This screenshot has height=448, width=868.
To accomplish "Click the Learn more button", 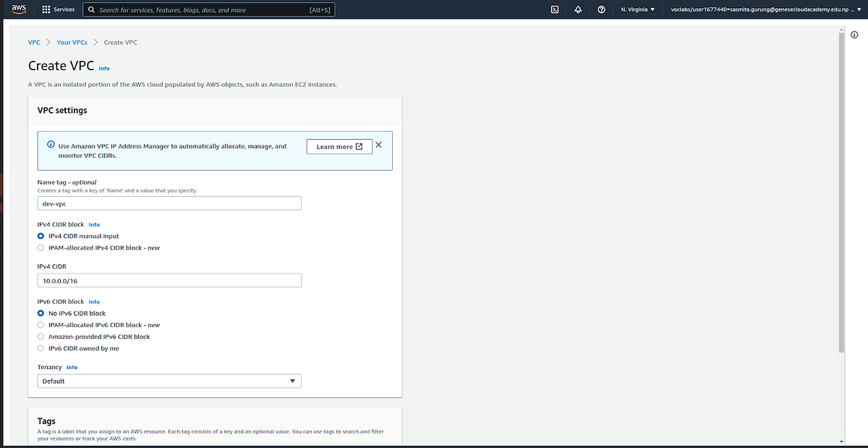I will [339, 146].
